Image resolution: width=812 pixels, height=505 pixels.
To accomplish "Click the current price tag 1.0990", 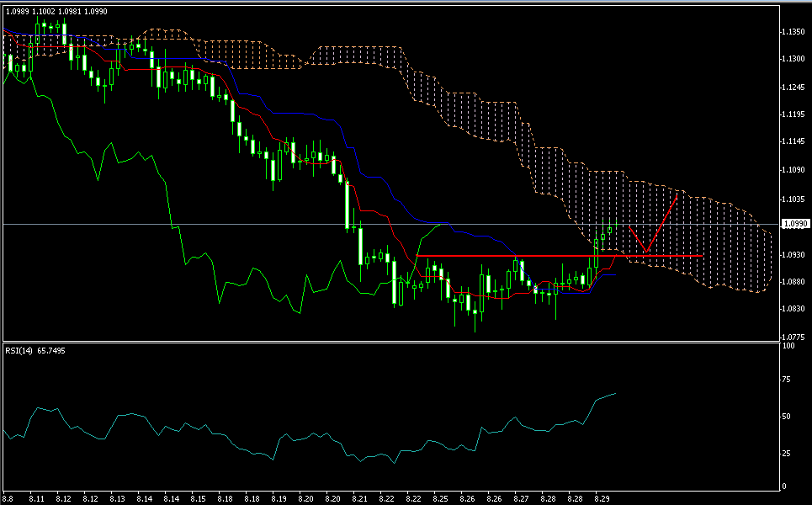I will tap(795, 224).
